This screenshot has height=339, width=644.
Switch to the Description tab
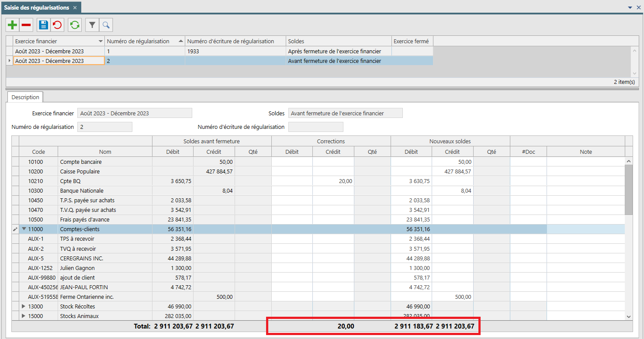pyautogui.click(x=25, y=97)
